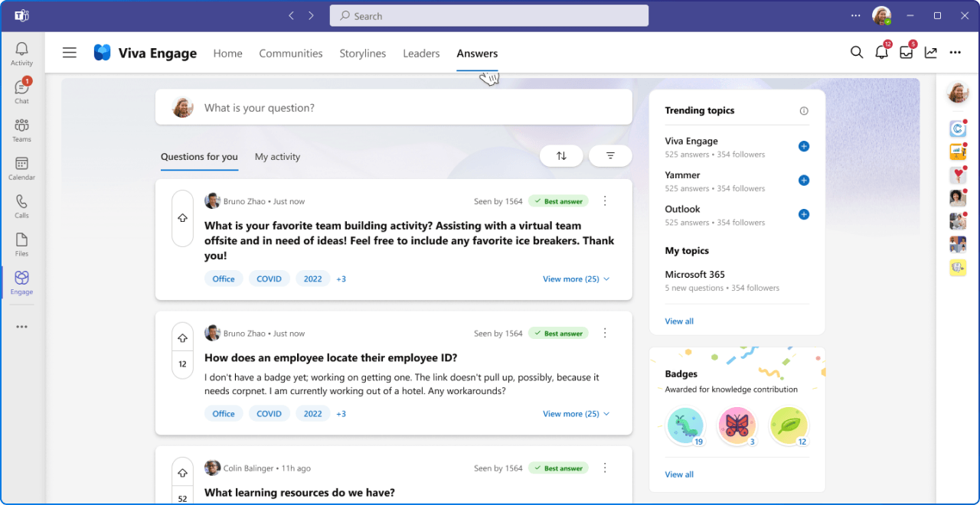980x505 pixels.
Task: Open Viva Engage header more options
Action: [x=955, y=52]
